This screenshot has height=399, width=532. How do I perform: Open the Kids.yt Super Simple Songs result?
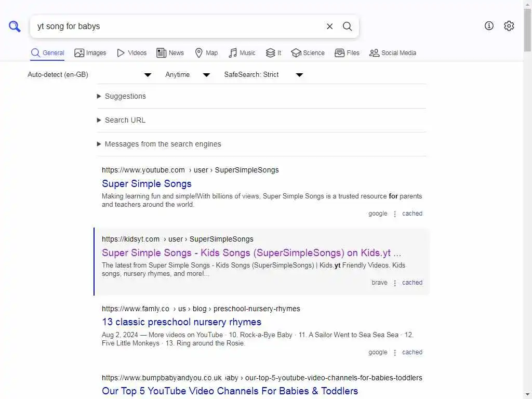[251, 253]
